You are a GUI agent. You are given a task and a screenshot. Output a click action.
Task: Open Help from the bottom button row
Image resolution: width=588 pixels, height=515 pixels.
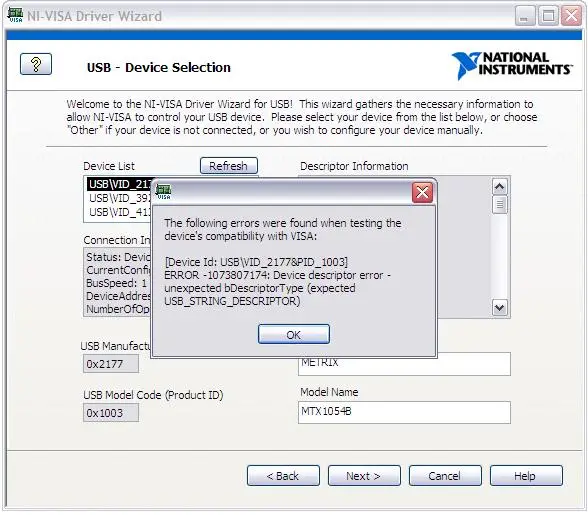[x=526, y=476]
